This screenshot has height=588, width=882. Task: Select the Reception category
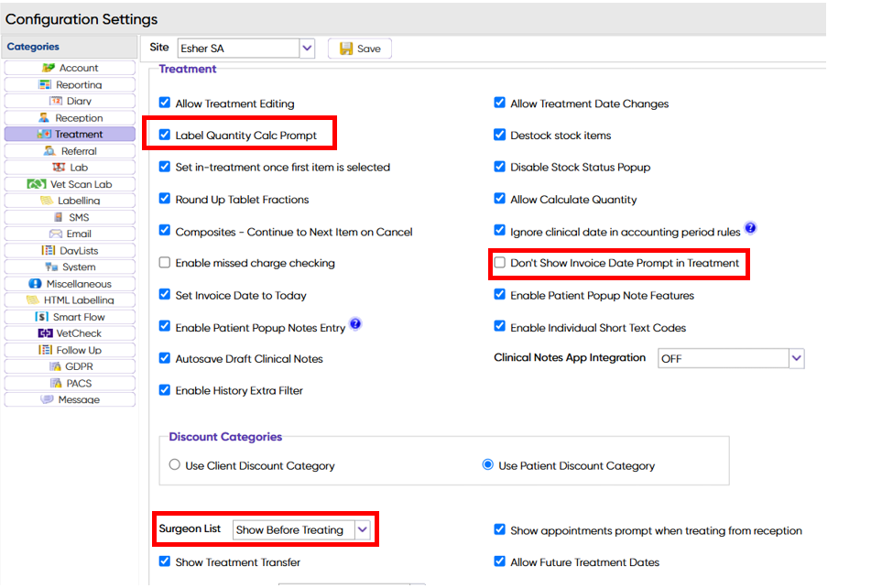point(70,117)
